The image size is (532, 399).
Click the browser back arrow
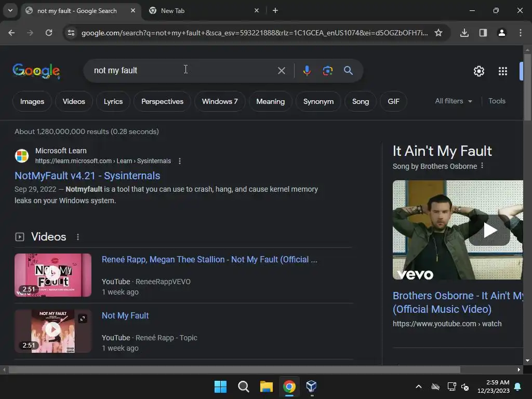[x=11, y=33]
